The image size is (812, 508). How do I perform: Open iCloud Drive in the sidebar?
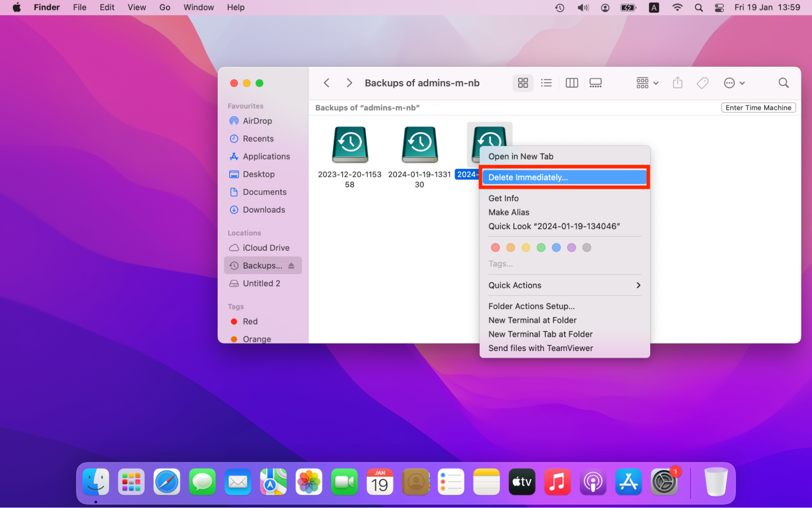(x=263, y=248)
